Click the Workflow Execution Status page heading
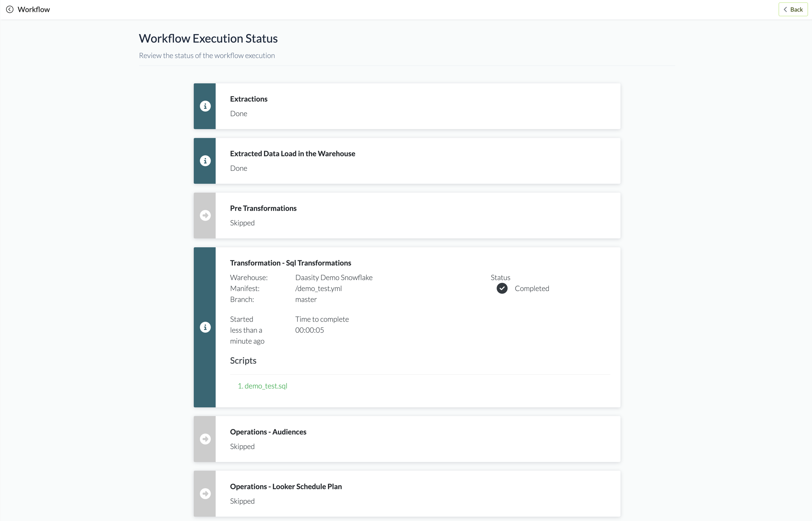 tap(208, 38)
